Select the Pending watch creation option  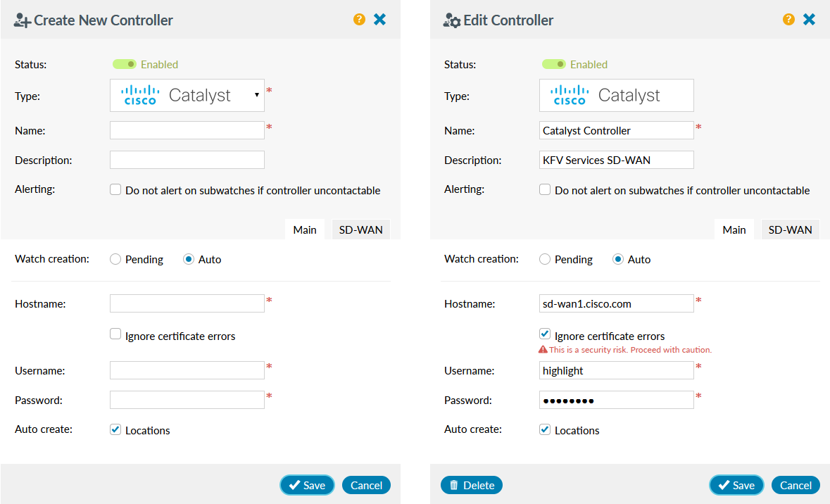(115, 259)
